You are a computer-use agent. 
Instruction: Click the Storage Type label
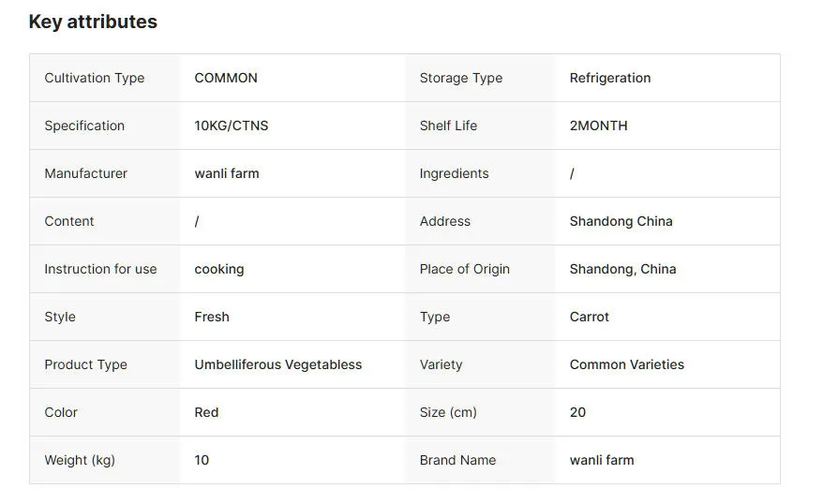point(461,78)
